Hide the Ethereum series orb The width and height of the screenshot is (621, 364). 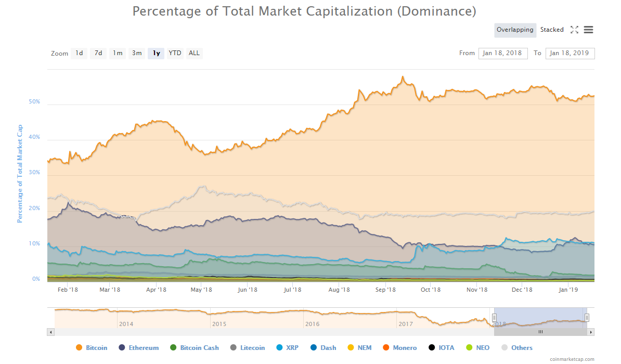122,348
